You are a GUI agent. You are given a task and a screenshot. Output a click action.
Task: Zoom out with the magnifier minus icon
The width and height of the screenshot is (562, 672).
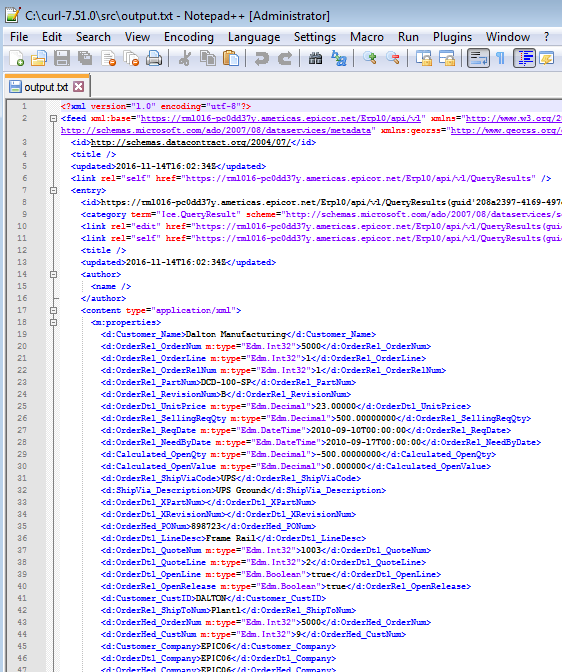pyautogui.click(x=393, y=58)
